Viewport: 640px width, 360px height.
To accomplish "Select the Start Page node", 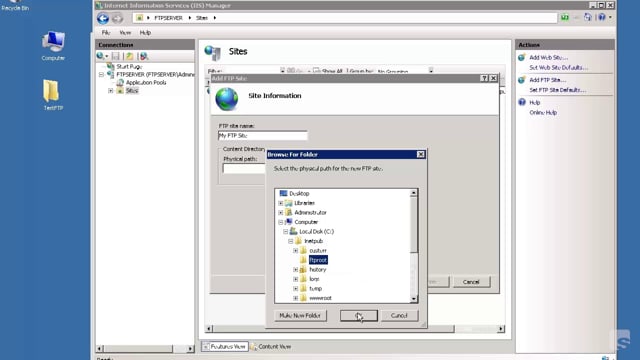I will pos(129,67).
